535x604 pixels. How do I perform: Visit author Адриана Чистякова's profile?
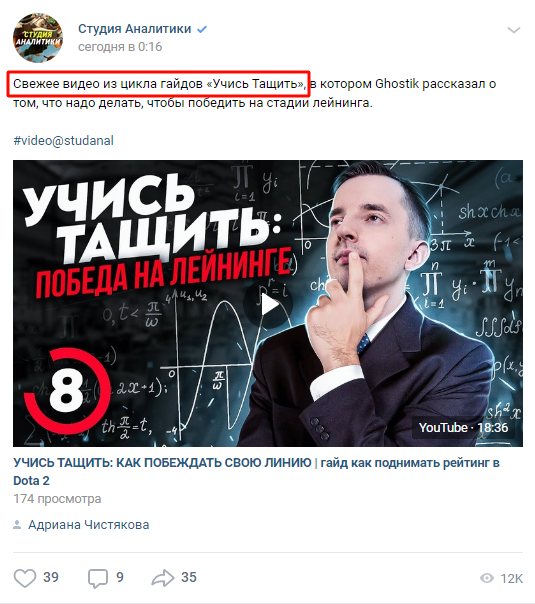pos(89,525)
